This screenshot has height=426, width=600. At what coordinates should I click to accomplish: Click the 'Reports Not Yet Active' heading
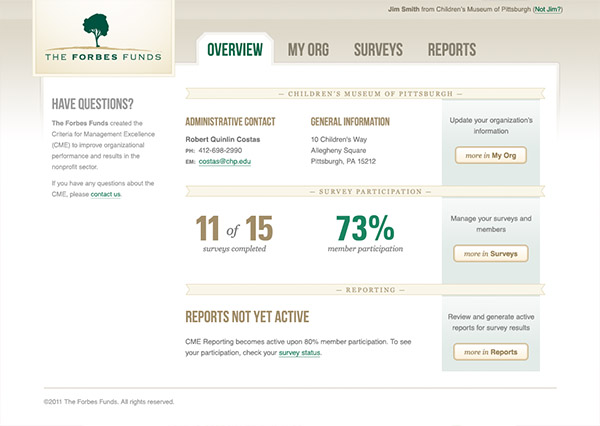coord(247,317)
